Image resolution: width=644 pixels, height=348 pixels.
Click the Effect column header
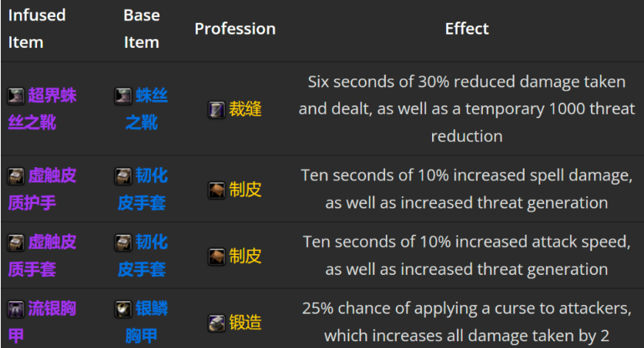click(467, 28)
